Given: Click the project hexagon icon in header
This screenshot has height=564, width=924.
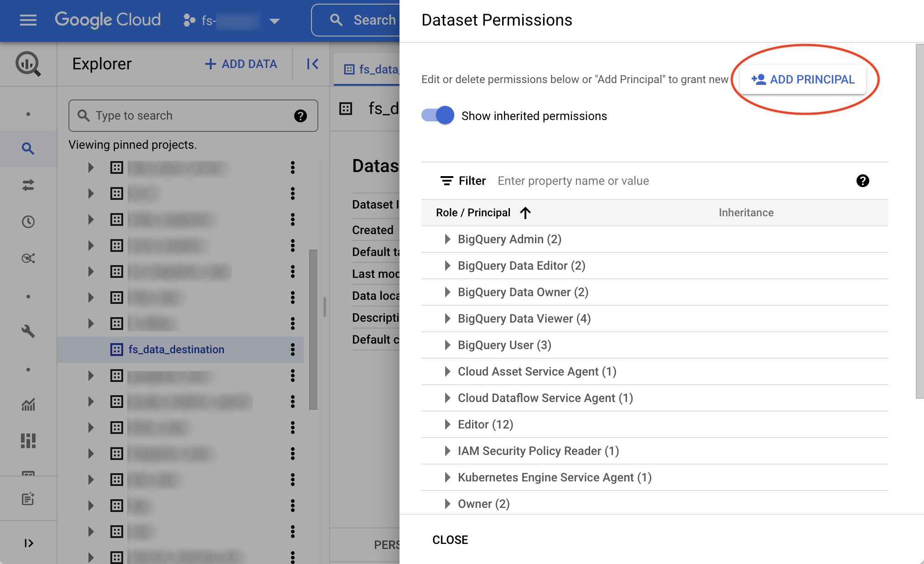Looking at the screenshot, I should pyautogui.click(x=189, y=20).
